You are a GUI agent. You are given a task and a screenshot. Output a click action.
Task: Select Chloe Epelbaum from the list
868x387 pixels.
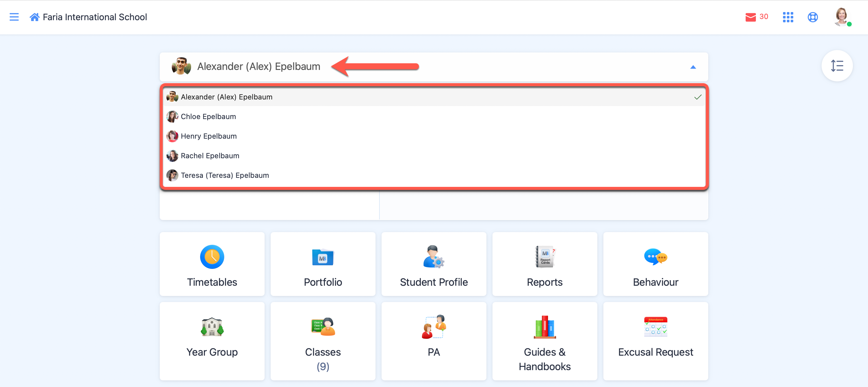tap(434, 117)
